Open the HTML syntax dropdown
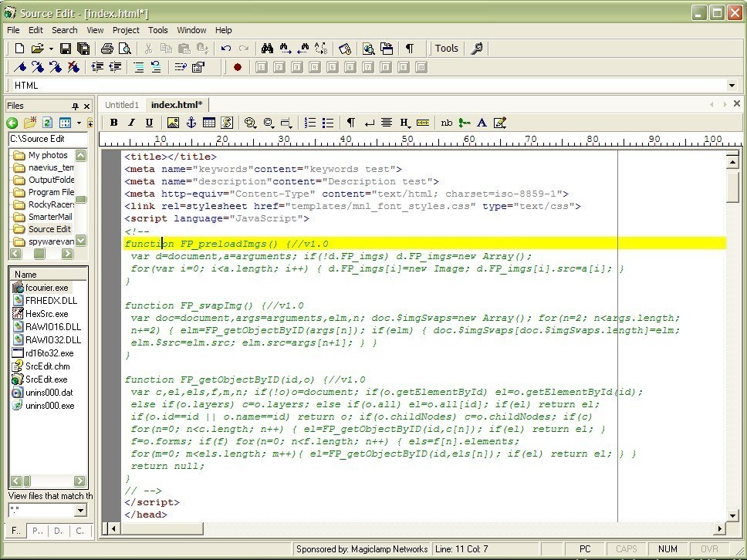Image resolution: width=747 pixels, height=560 pixels. pos(732,86)
